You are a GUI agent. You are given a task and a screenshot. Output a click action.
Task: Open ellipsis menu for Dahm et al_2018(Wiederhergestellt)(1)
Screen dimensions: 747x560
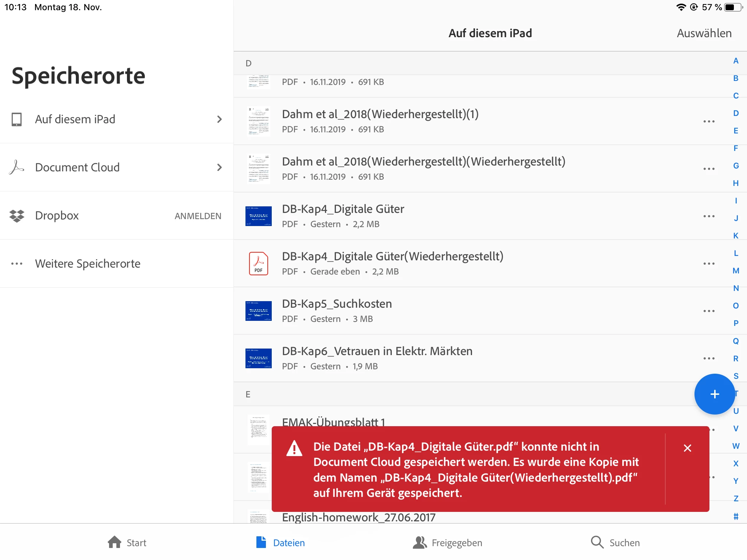point(709,121)
